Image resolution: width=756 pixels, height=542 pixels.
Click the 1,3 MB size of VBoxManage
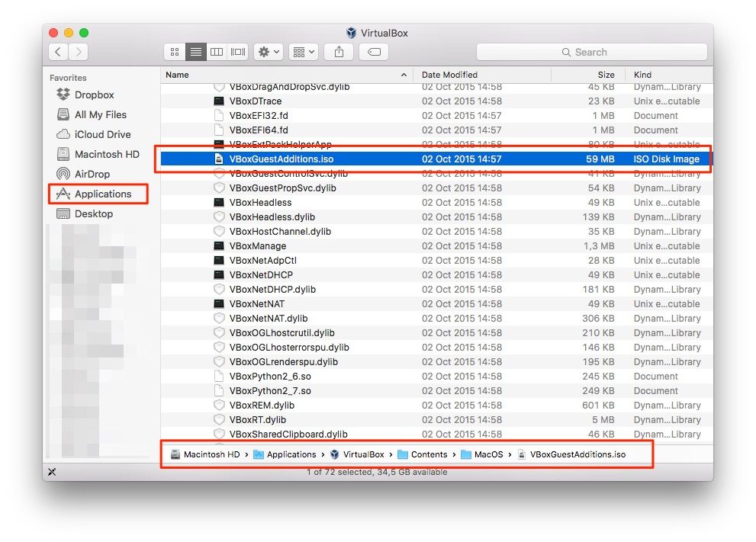tap(599, 245)
